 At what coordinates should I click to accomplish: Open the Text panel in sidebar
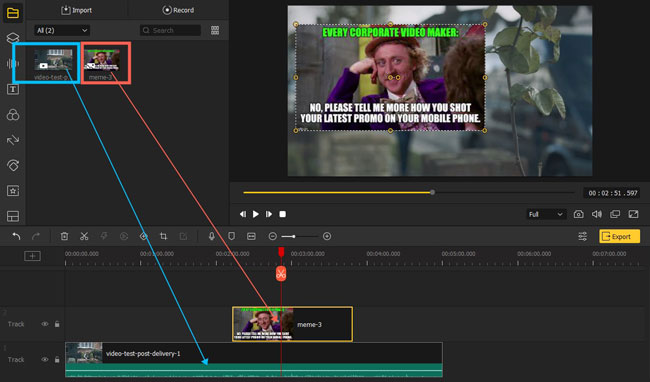[x=13, y=89]
